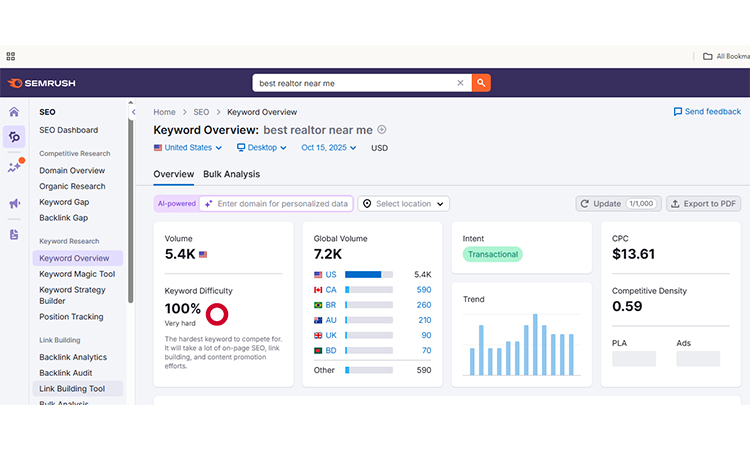Open the SEO toolkit icon in left rail

[x=14, y=138]
